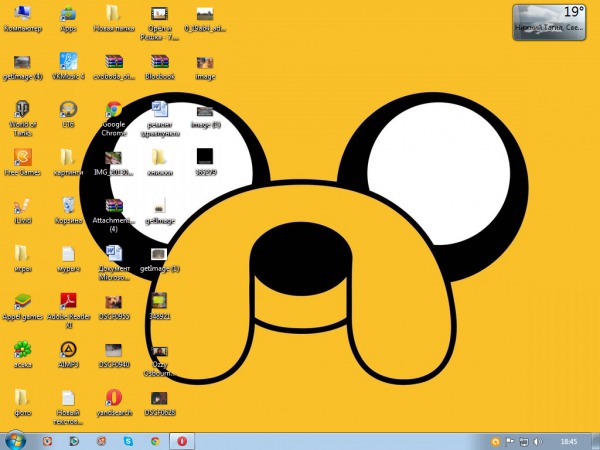Open the ремонт Word document
This screenshot has height=450, width=600.
pyautogui.click(x=159, y=119)
